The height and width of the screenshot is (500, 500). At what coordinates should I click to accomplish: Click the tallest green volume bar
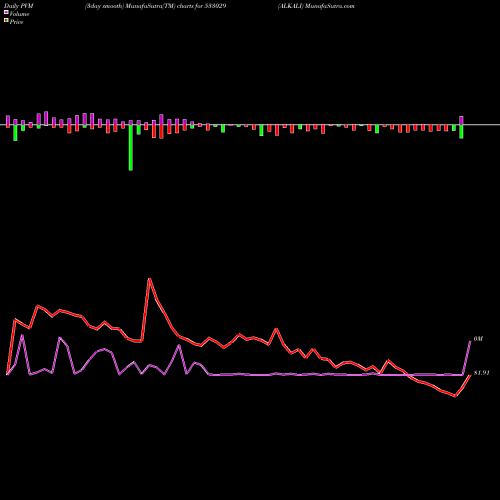pyautogui.click(x=131, y=148)
